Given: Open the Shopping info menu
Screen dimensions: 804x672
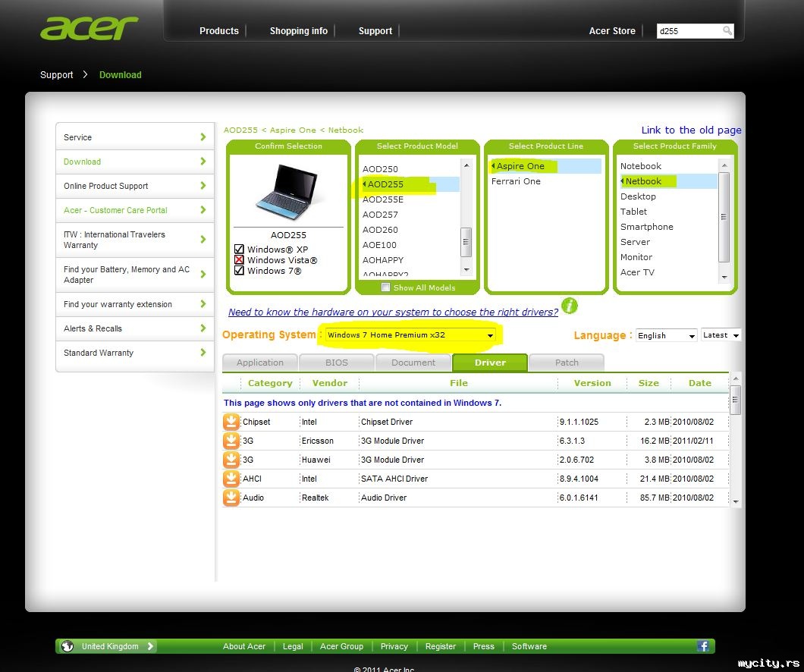Looking at the screenshot, I should click(298, 31).
